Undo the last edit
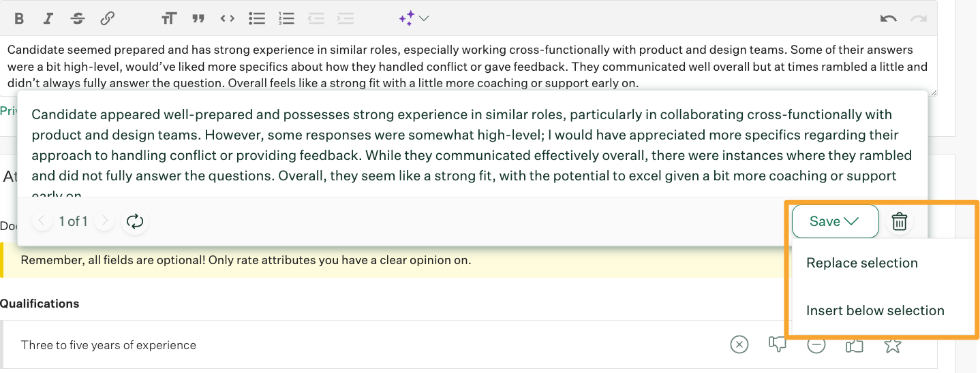This screenshot has height=373, width=980. click(888, 18)
